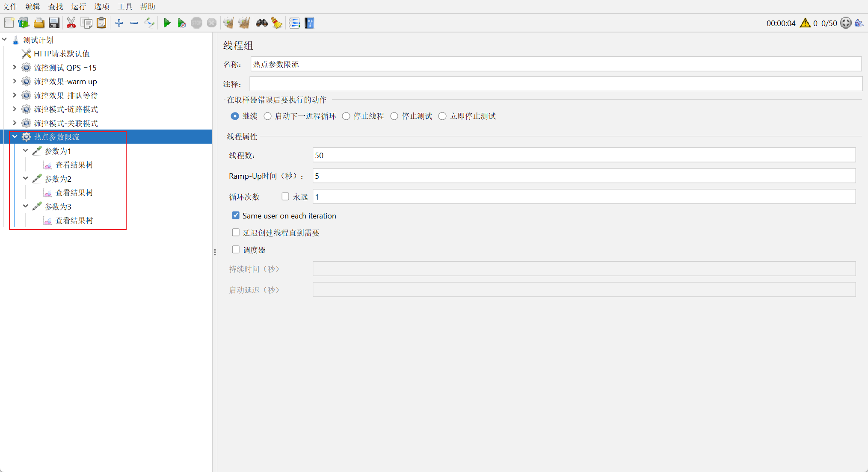This screenshot has width=868, height=472.
Task: Select the 停止线程 radio button
Action: pos(346,116)
